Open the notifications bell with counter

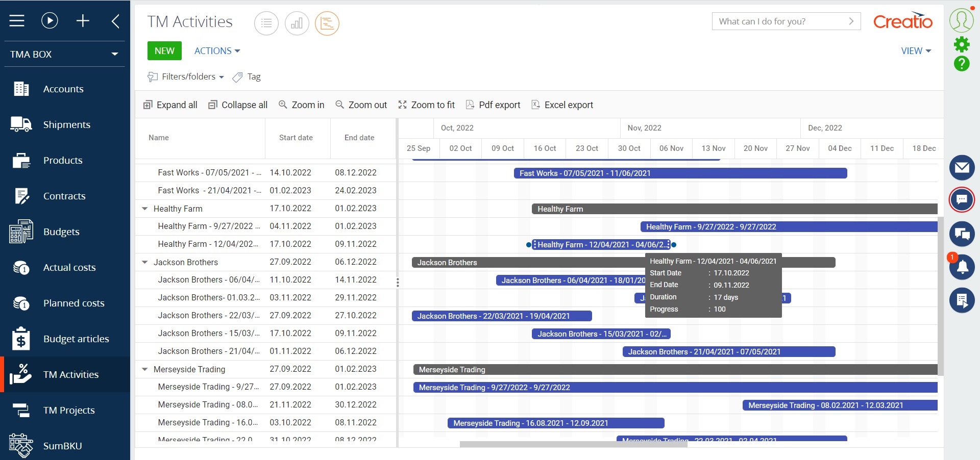click(963, 267)
